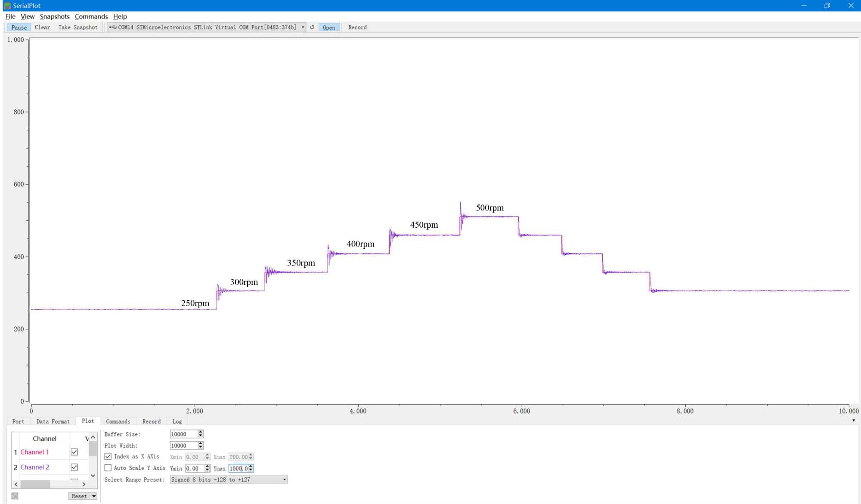
Task: Click the Buffer Size input field
Action: tap(183, 434)
